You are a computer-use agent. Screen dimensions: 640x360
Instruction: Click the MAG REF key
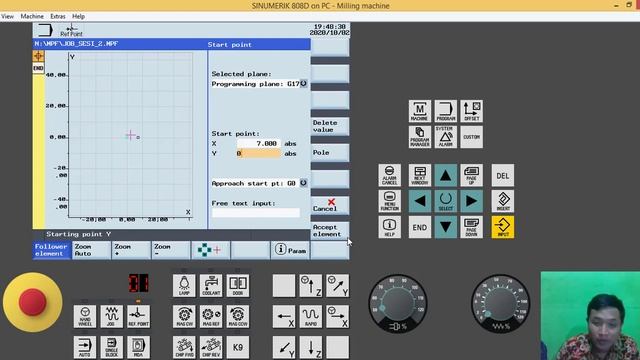[211, 316]
